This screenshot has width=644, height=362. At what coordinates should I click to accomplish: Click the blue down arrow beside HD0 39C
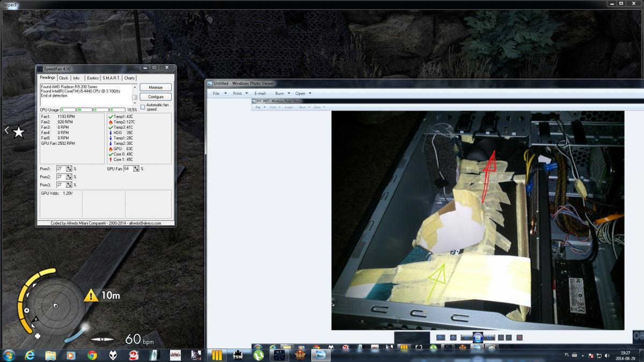(111, 132)
